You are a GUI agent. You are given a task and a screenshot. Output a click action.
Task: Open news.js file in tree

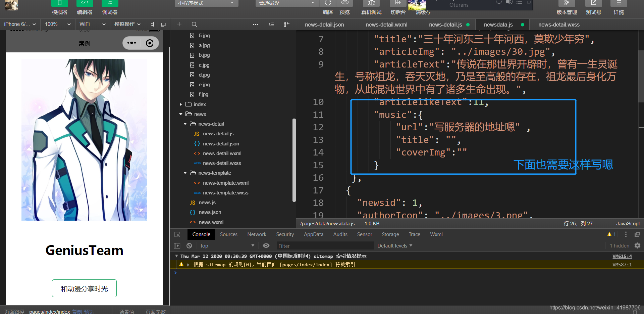click(x=207, y=203)
